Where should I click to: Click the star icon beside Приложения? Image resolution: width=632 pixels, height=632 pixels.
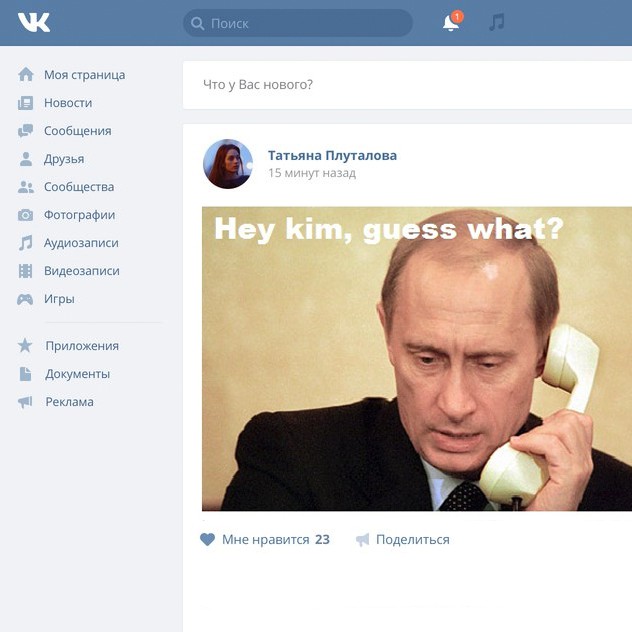click(x=25, y=345)
